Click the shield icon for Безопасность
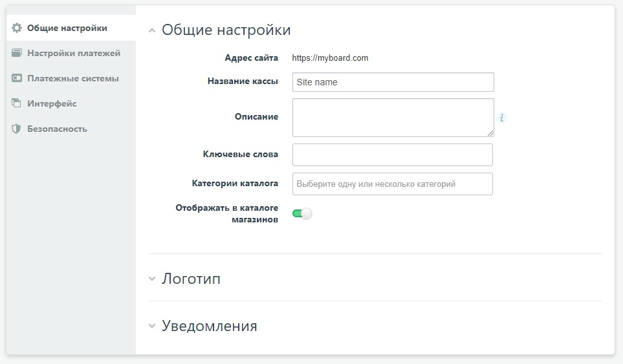623x364 pixels. coord(17,129)
